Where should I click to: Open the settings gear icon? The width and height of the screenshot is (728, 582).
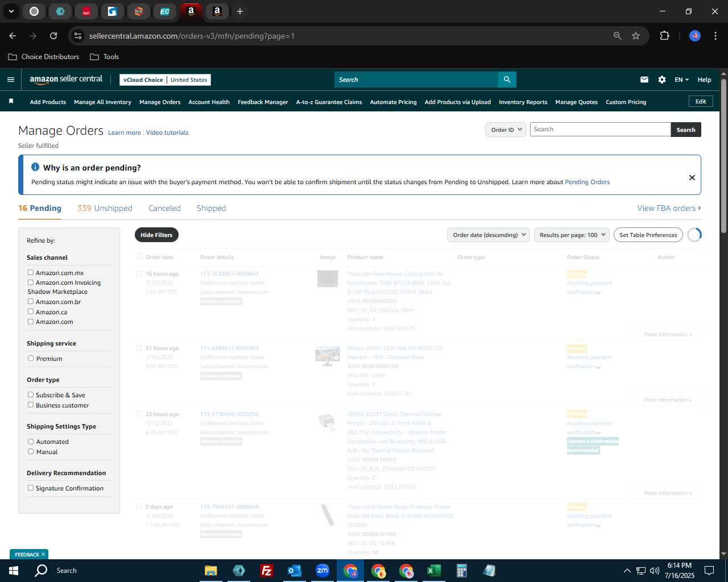click(662, 80)
